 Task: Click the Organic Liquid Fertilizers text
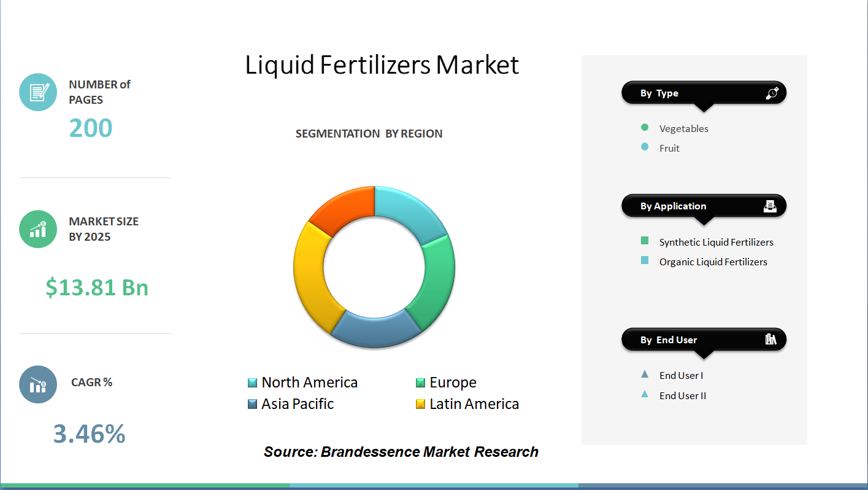pyautogui.click(x=713, y=262)
